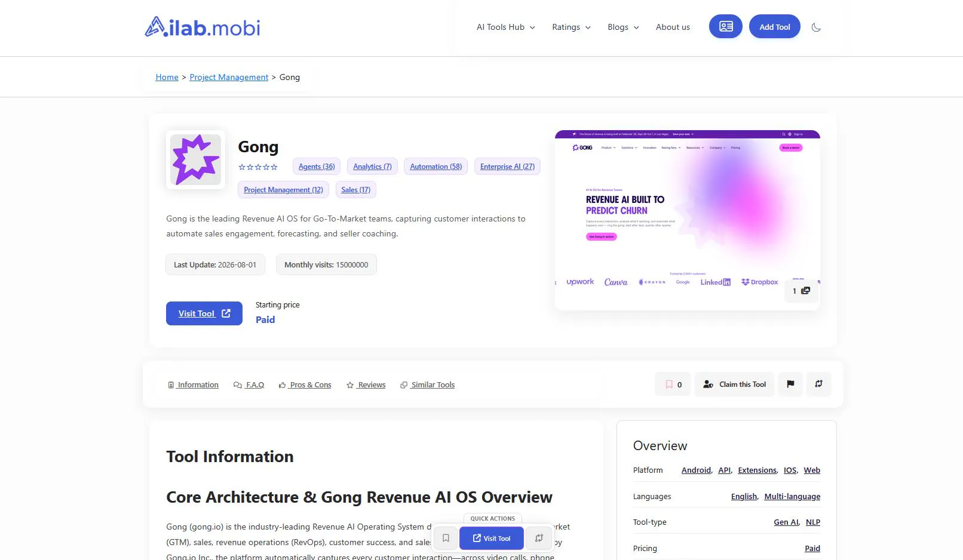Jump to the Similar Tools tab
The height and width of the screenshot is (560, 963).
pyautogui.click(x=427, y=384)
